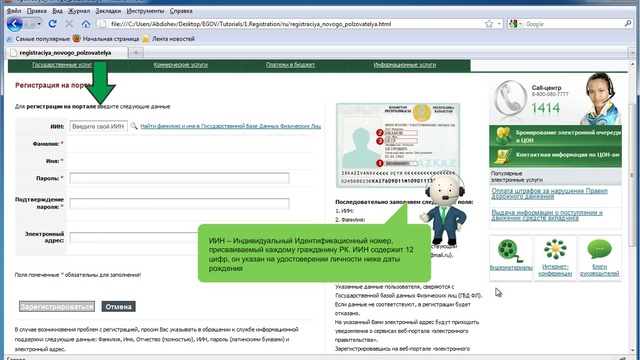
Task: Open Выдача информации о поступлении link
Action: tap(547, 215)
